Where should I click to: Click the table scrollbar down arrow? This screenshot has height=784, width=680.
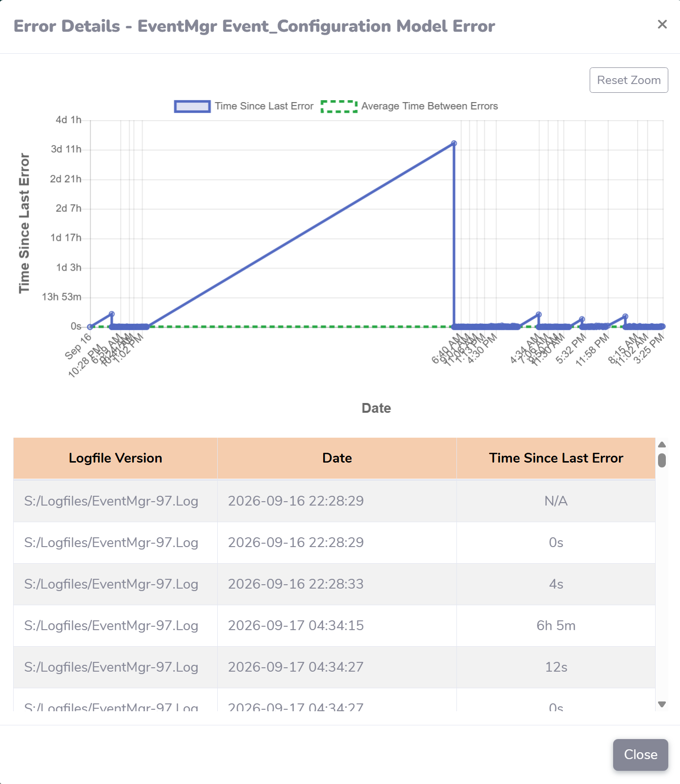point(662,704)
